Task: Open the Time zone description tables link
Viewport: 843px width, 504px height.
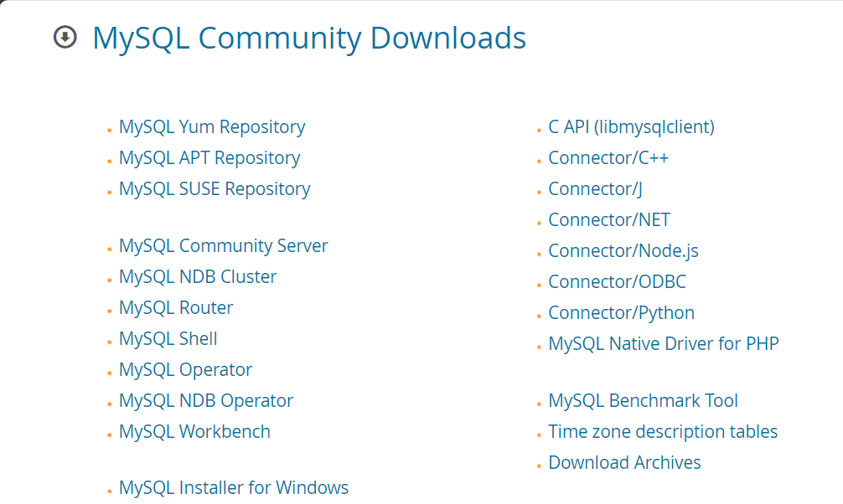Action: [663, 432]
